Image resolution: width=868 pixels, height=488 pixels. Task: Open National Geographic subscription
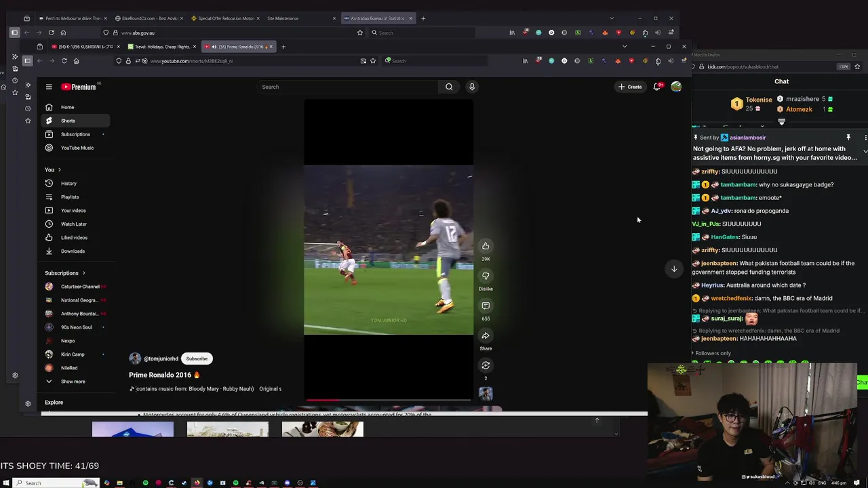(x=75, y=300)
